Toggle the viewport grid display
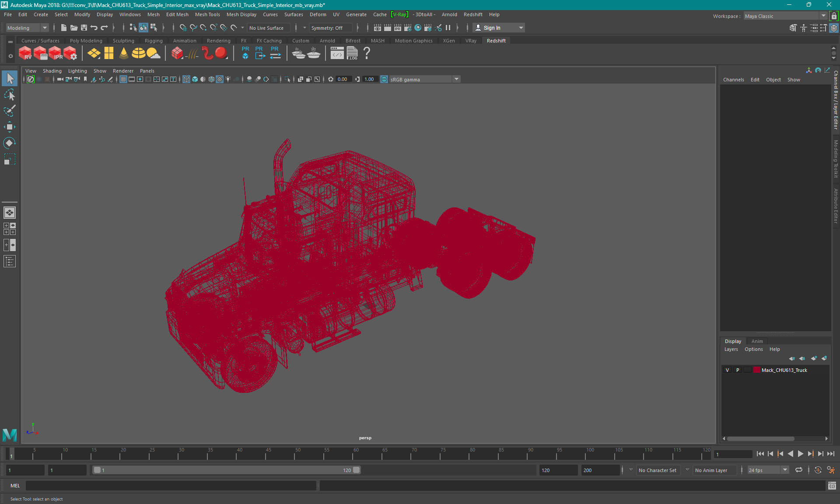 pyautogui.click(x=123, y=79)
